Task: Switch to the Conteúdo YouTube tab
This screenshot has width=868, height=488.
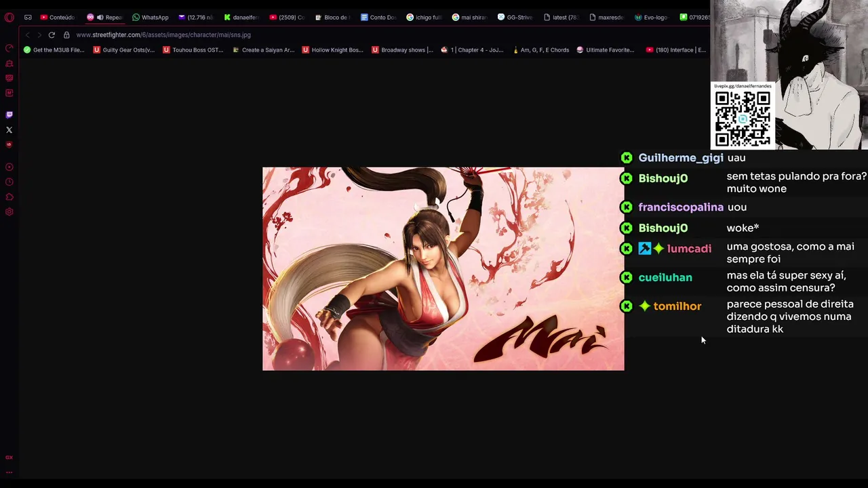Action: (x=58, y=18)
